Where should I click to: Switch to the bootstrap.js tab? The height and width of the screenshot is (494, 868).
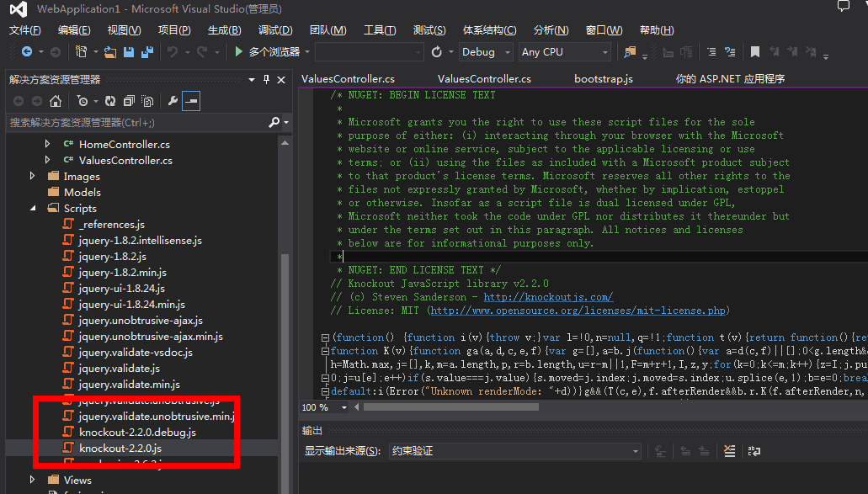603,78
